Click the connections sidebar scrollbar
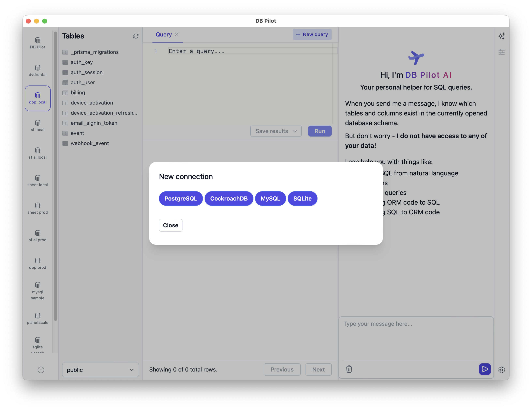 coord(56,176)
